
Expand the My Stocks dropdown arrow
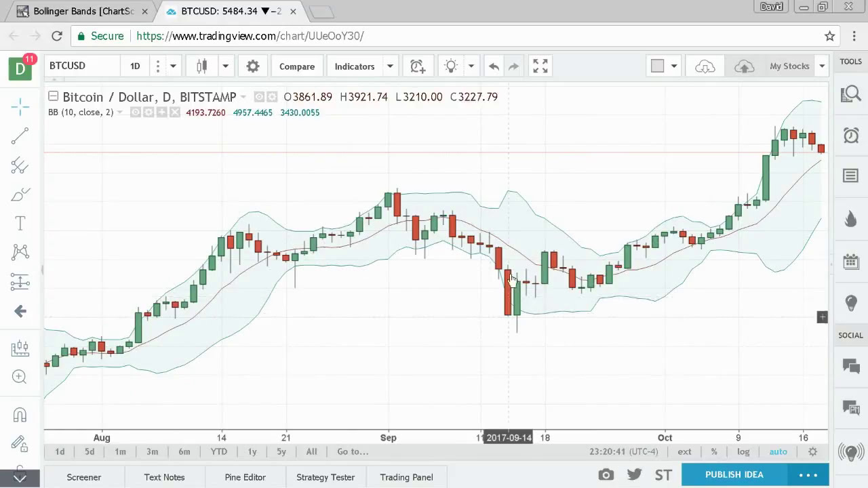pyautogui.click(x=822, y=66)
